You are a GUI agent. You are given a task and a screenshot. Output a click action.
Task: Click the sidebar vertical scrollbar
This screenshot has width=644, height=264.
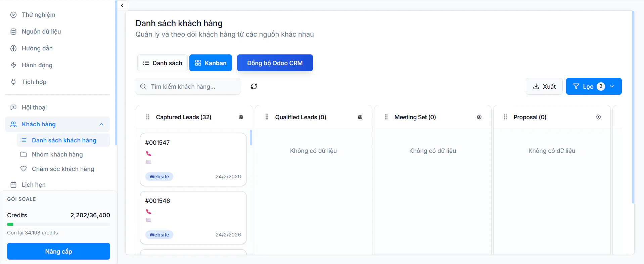(116, 73)
